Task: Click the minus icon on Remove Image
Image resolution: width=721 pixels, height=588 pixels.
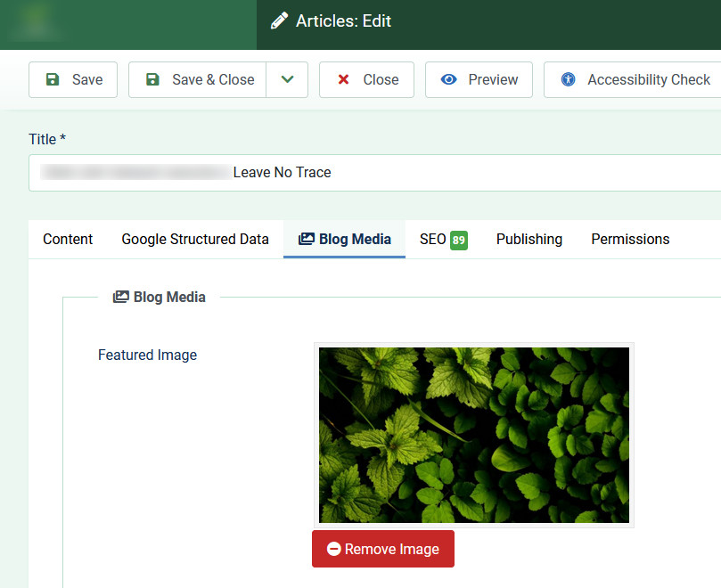Action: [x=334, y=549]
